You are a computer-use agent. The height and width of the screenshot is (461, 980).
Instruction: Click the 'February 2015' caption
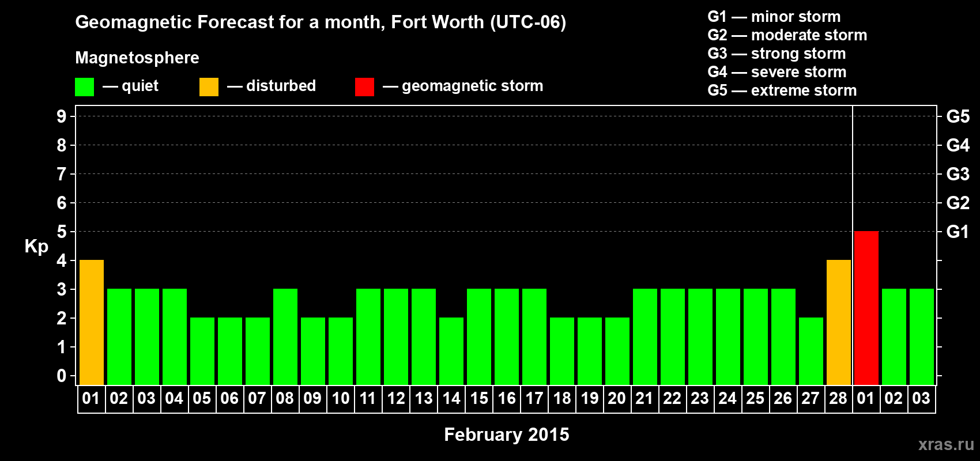507,434
